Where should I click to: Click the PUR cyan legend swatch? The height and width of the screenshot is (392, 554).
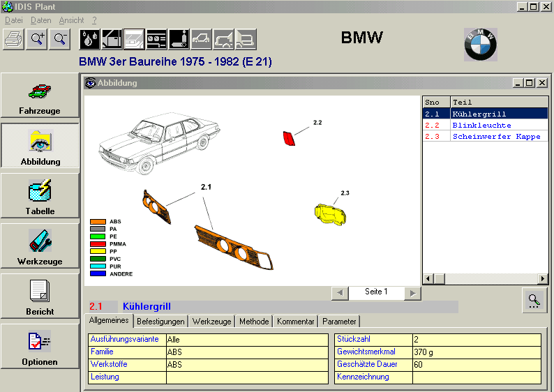click(98, 266)
